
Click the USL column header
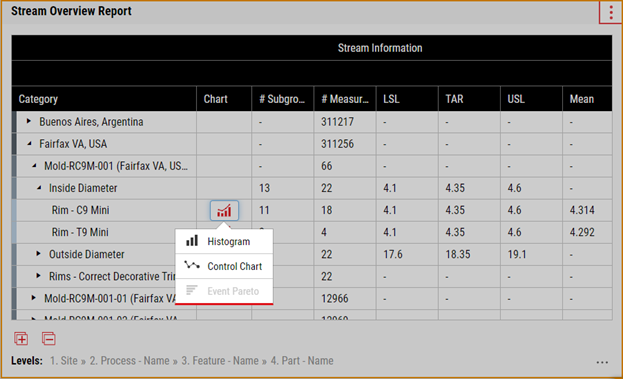coord(531,99)
